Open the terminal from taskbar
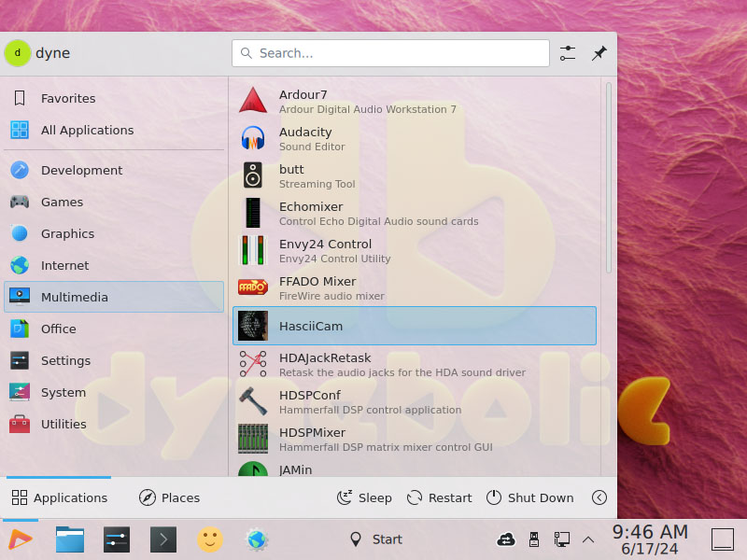Viewport: 747px width, 560px height. (x=162, y=539)
